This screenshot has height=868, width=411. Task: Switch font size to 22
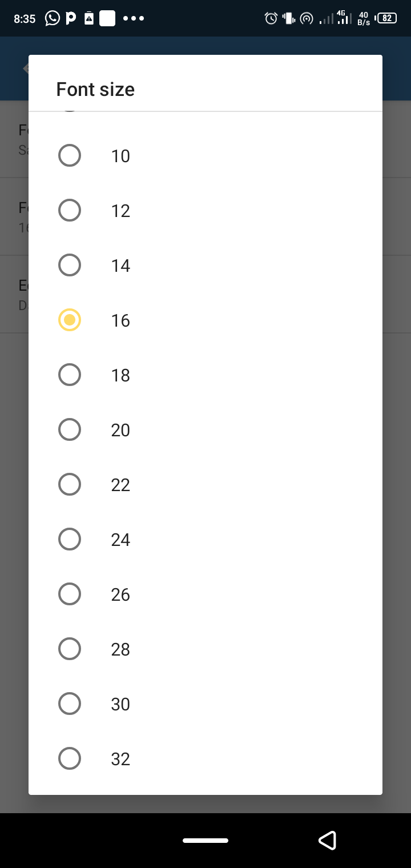[70, 484]
